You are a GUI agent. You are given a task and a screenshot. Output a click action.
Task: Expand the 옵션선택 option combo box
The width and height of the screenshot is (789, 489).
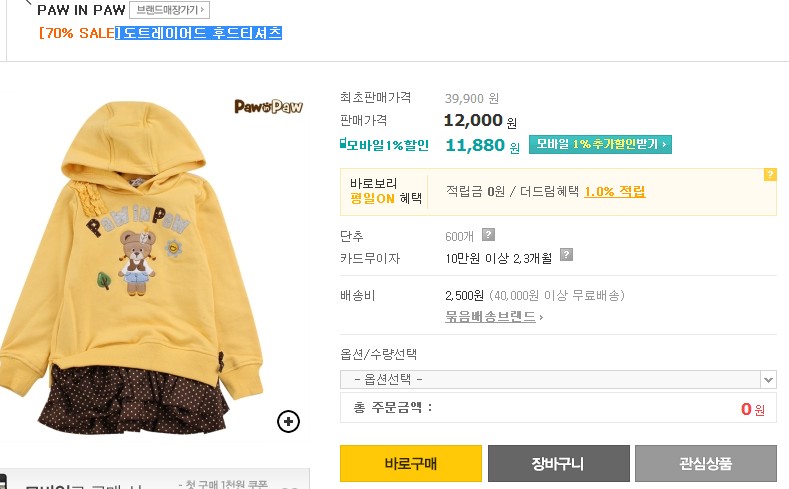(x=558, y=380)
